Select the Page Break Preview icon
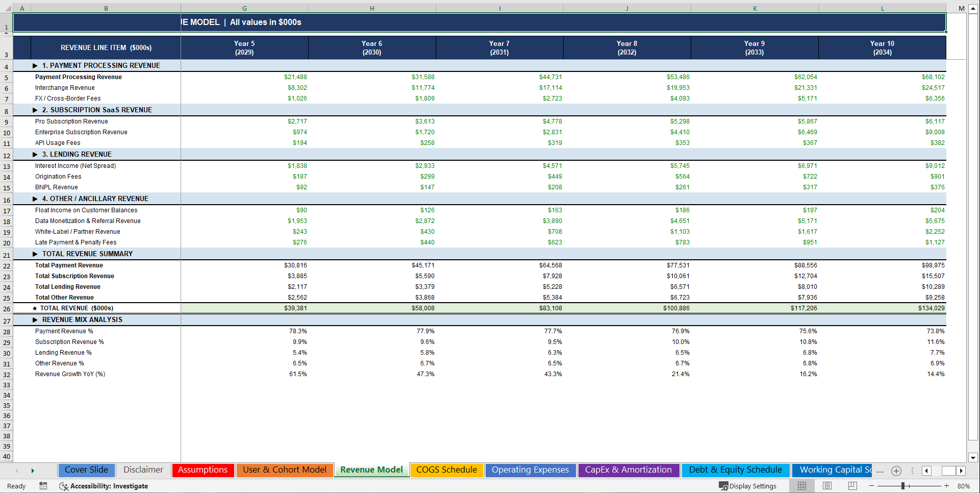The image size is (980, 493). [x=852, y=486]
